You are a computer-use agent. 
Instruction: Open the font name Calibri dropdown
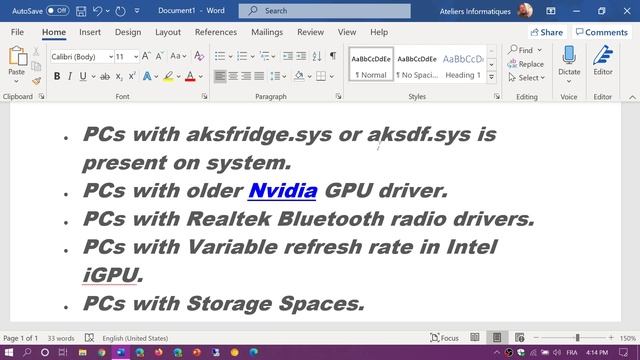click(x=111, y=57)
